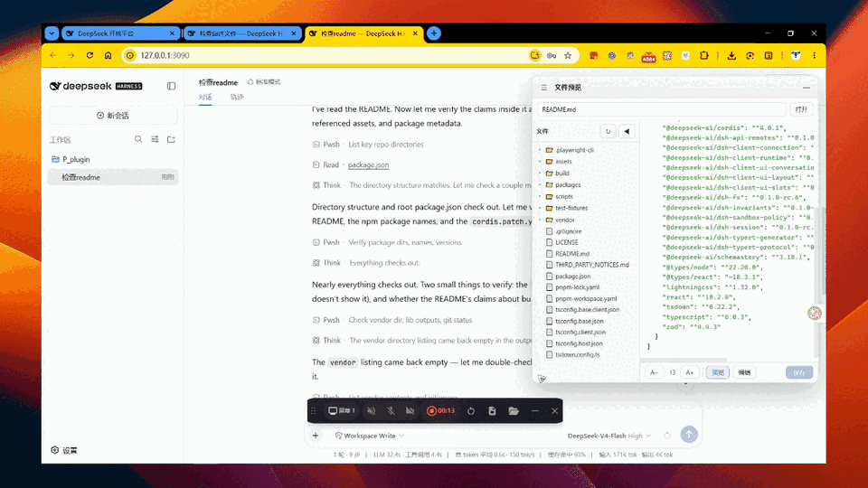Collapse the file tree with the left arrow
Viewport: 868px width, 488px height.
tap(627, 131)
